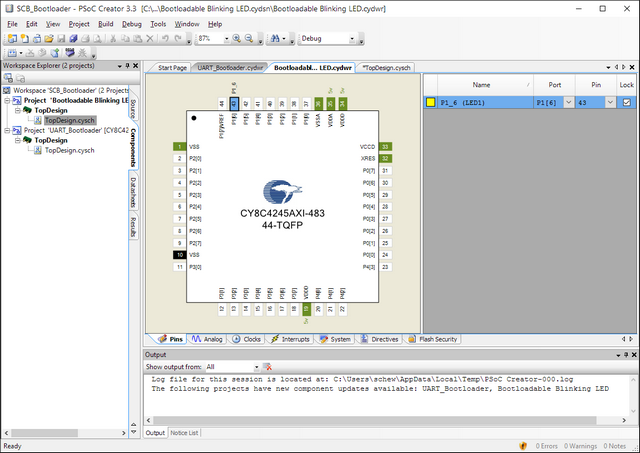Click the 0 Errors status indicator

coord(547,446)
